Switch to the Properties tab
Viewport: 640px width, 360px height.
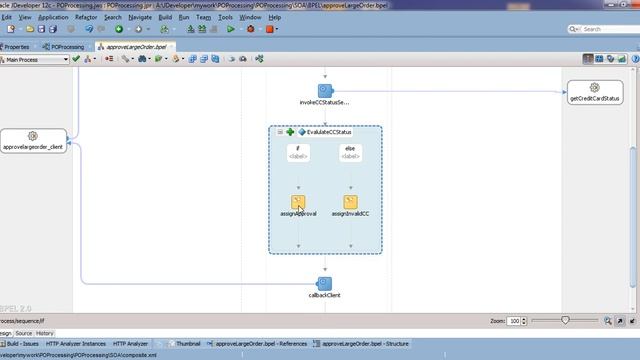point(16,47)
